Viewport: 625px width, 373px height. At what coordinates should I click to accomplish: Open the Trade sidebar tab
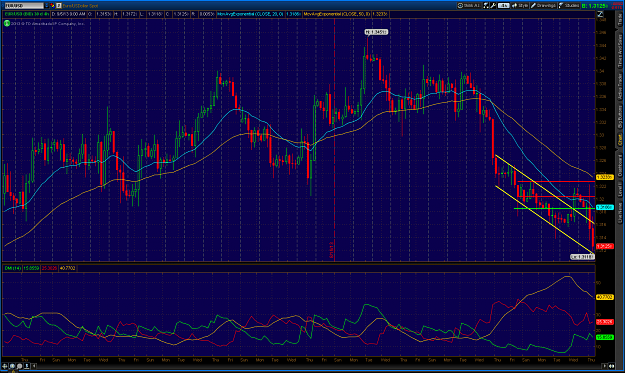tap(620, 20)
